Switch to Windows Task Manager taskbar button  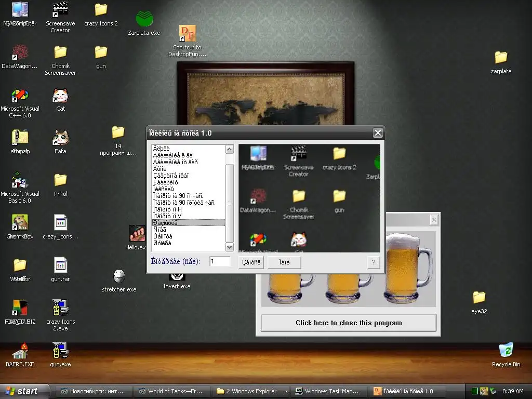pos(330,391)
